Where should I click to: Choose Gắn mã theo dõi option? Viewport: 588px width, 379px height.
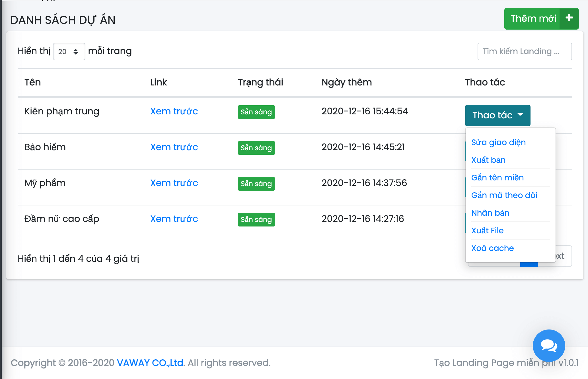504,195
